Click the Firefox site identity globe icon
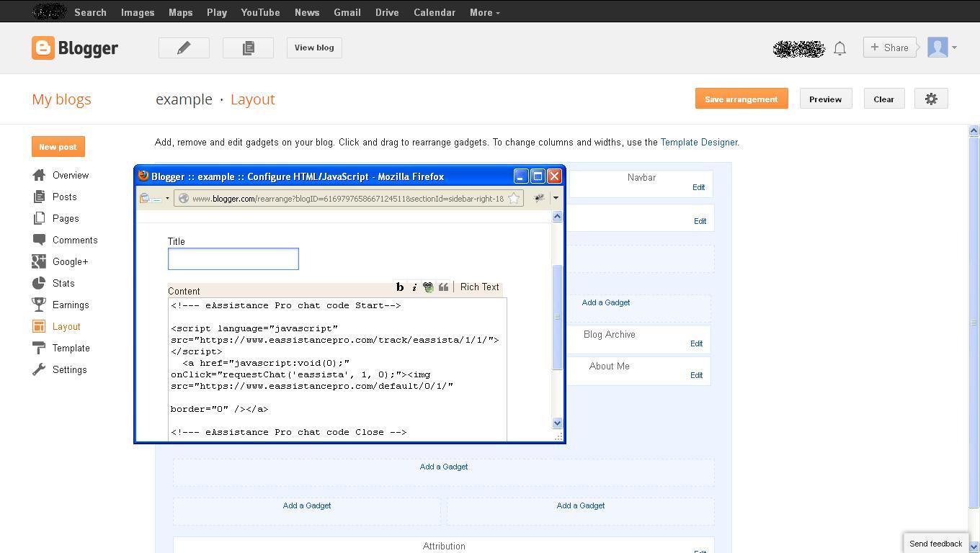The image size is (980, 553). (183, 198)
